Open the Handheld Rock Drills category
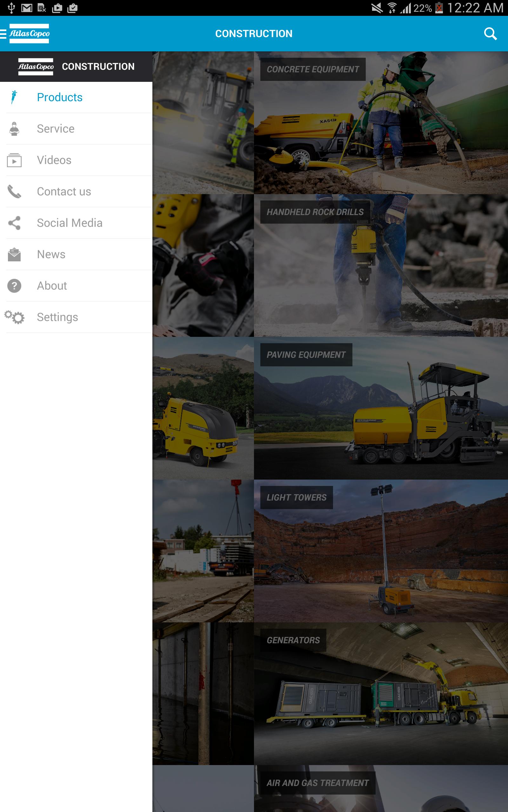Screen dimensions: 508x812 (381, 265)
